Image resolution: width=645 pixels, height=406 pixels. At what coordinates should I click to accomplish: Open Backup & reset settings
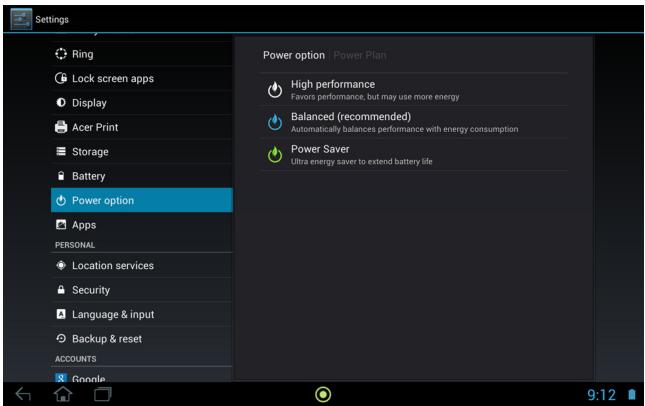(x=142, y=339)
